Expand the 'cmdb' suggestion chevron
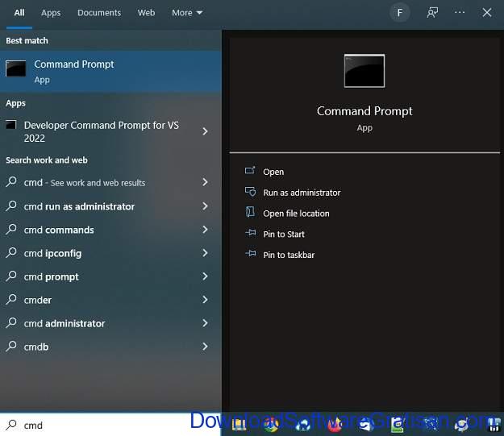 (x=205, y=347)
